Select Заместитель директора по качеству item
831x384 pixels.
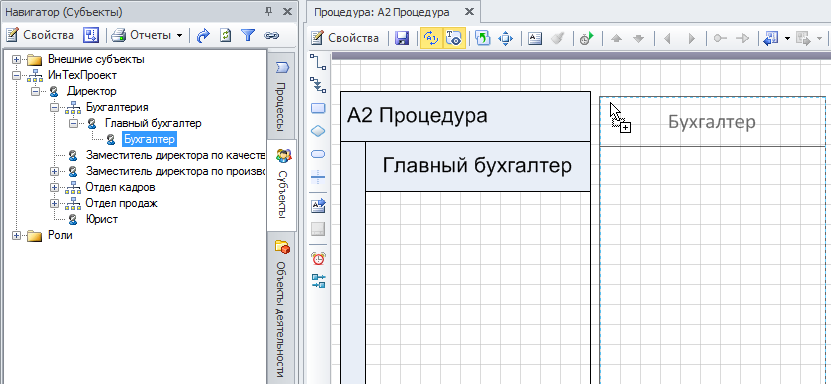[175, 155]
